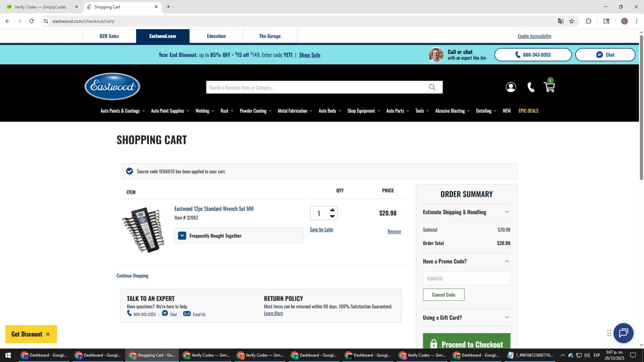This screenshot has width=644, height=362.
Task: Open the Welding menu
Action: 205,111
